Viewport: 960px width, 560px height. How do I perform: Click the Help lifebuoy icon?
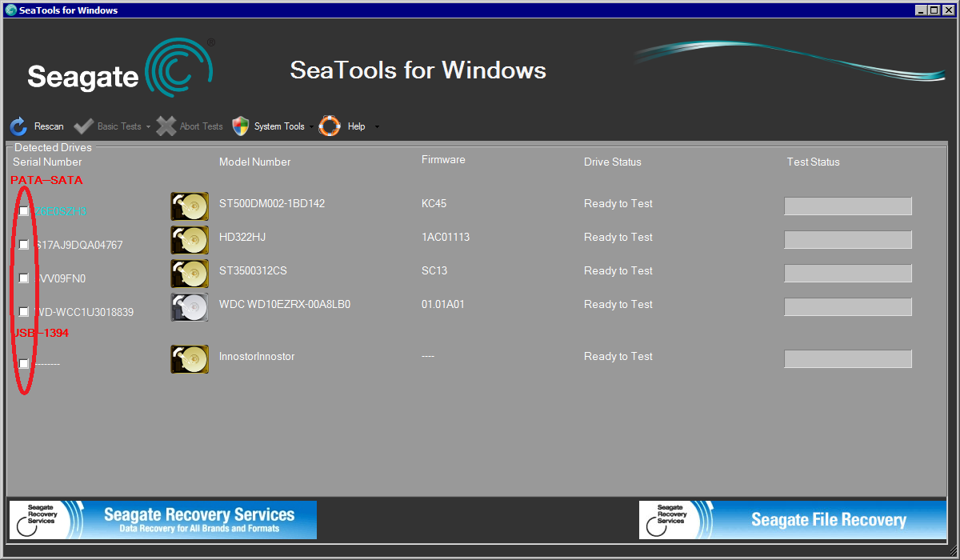click(x=330, y=126)
